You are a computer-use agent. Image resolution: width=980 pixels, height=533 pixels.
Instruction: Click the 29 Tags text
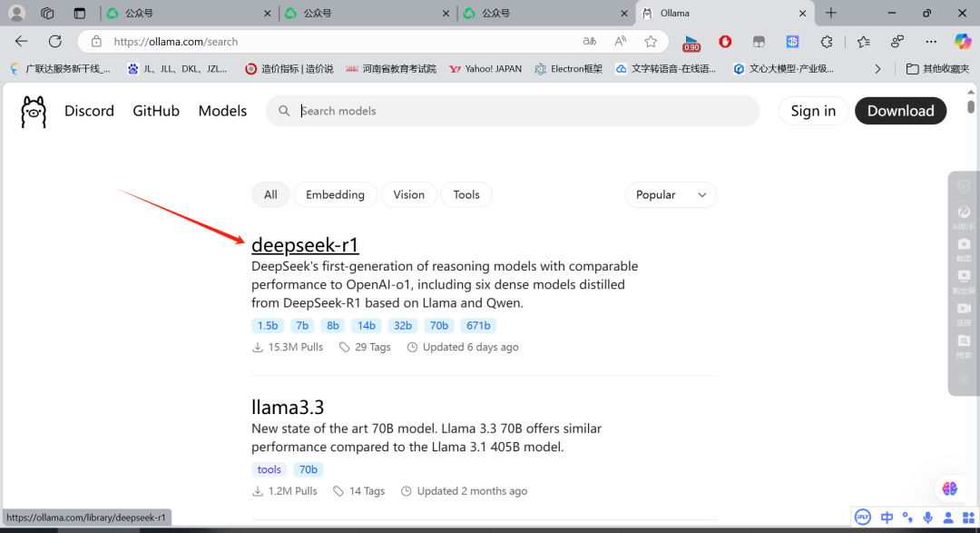coord(373,347)
